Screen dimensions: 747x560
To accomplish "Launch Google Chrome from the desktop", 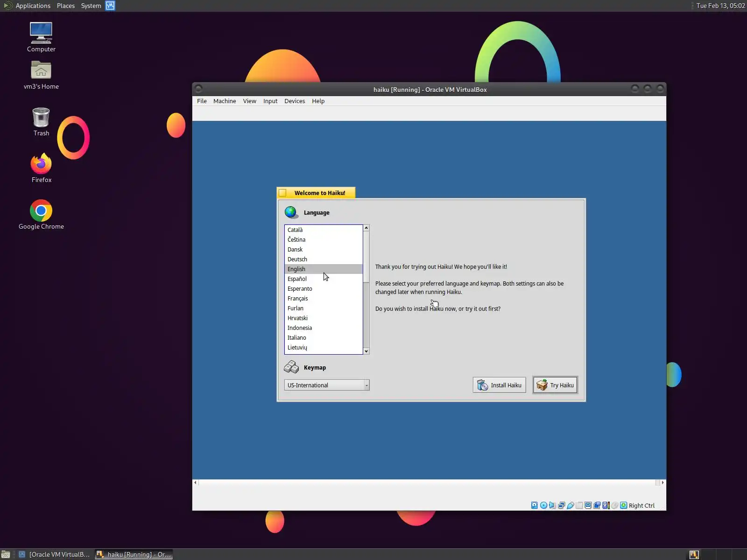I will point(41,215).
